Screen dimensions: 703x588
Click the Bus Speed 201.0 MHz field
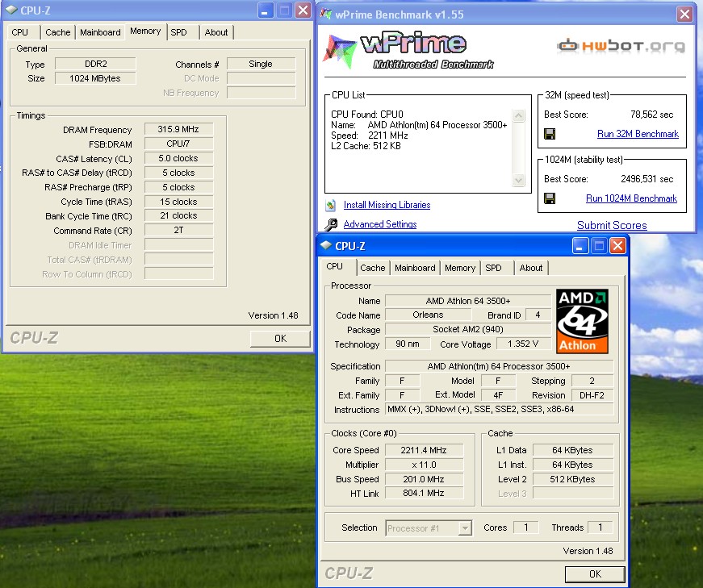[x=424, y=479]
